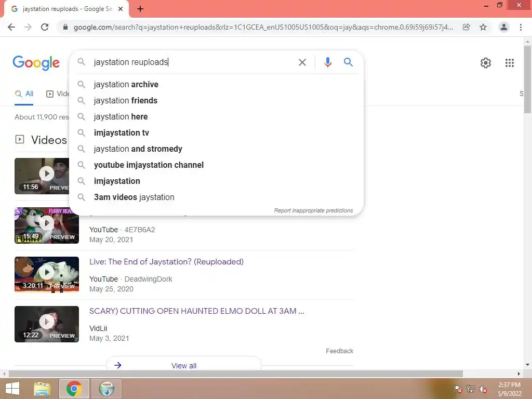The height and width of the screenshot is (399, 532).
Task: Click the network tray icon
Action: coord(471,389)
